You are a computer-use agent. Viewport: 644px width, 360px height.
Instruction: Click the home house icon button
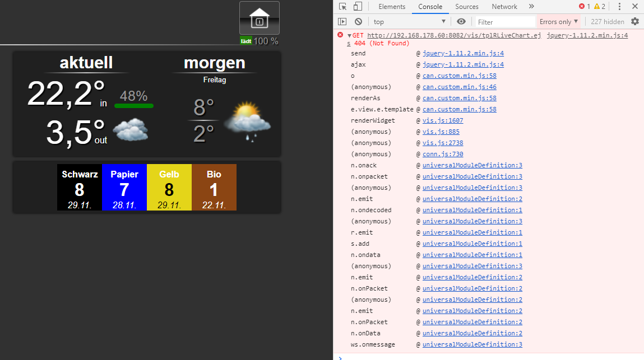coord(259,18)
